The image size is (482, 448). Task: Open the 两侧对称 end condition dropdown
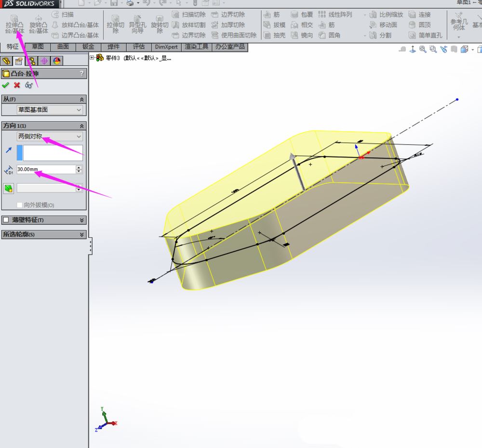(x=50, y=136)
